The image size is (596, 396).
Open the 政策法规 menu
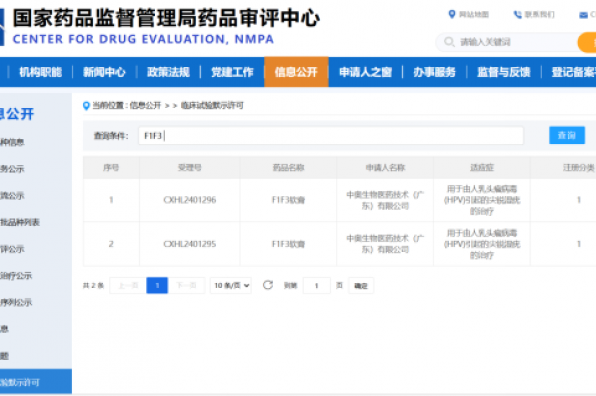168,72
